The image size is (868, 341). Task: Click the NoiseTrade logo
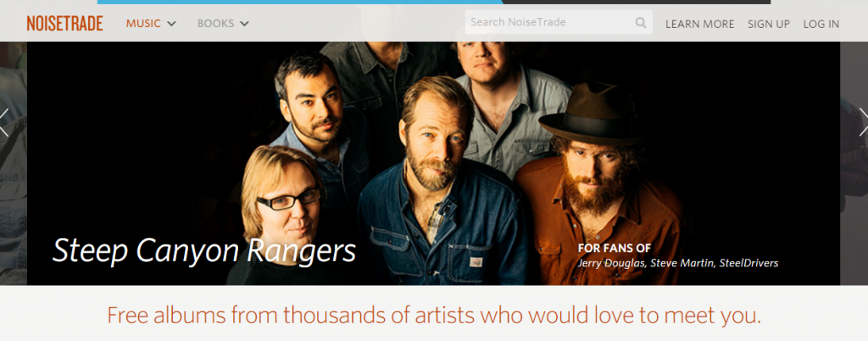click(x=64, y=23)
